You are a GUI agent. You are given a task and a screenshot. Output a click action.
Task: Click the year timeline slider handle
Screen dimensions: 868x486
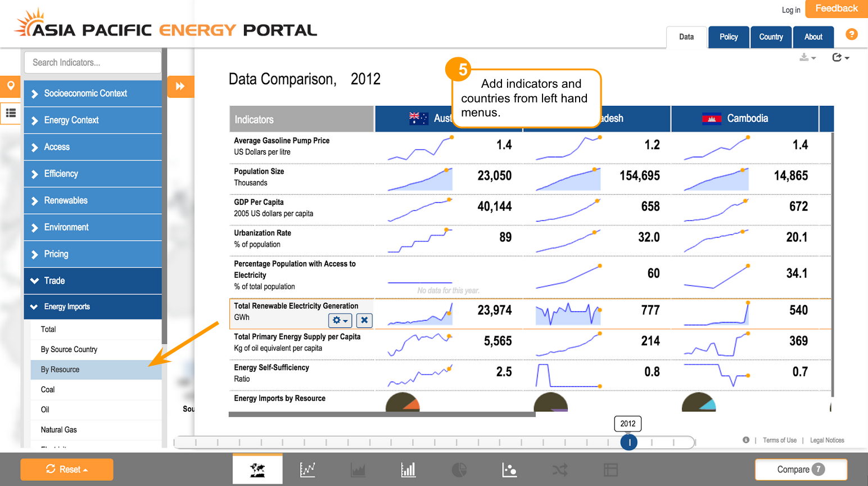click(629, 443)
